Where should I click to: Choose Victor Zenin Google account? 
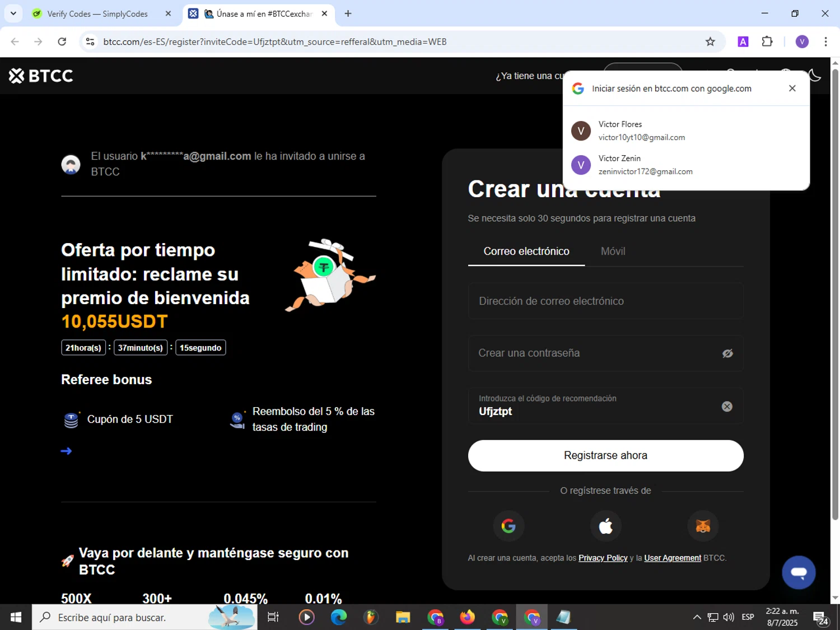(x=686, y=165)
